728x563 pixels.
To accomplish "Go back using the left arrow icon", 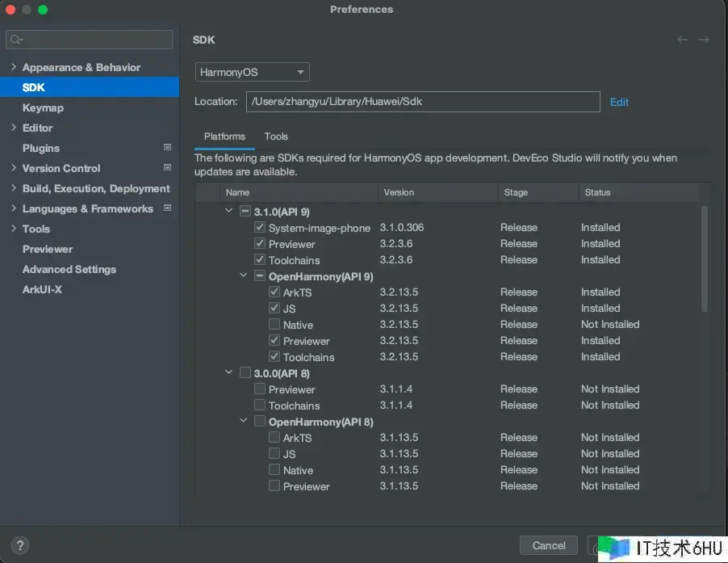I will pyautogui.click(x=682, y=40).
